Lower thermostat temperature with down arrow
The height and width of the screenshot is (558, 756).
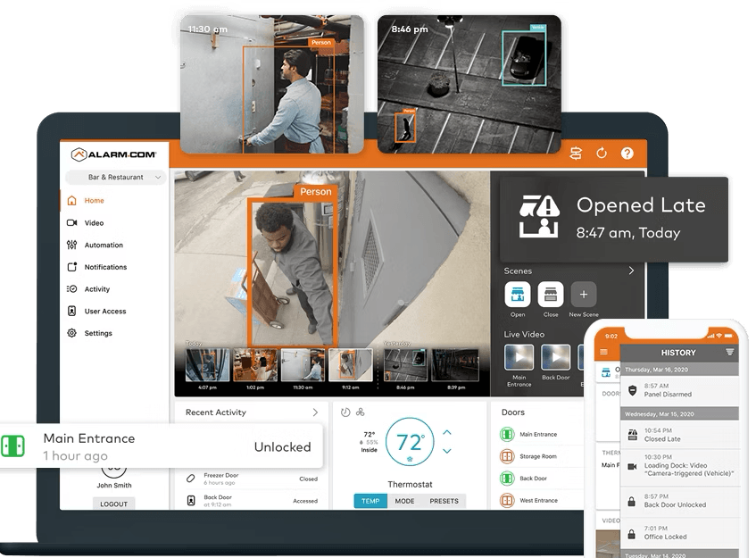[x=447, y=451]
